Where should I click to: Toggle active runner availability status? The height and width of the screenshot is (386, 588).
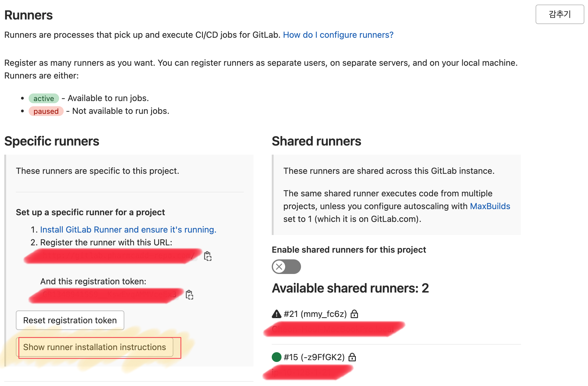[x=287, y=266]
